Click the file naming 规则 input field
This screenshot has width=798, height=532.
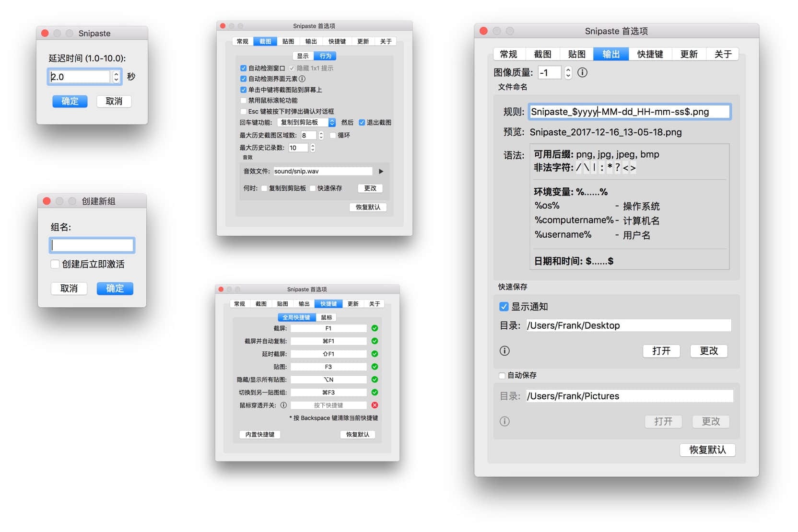click(x=630, y=112)
